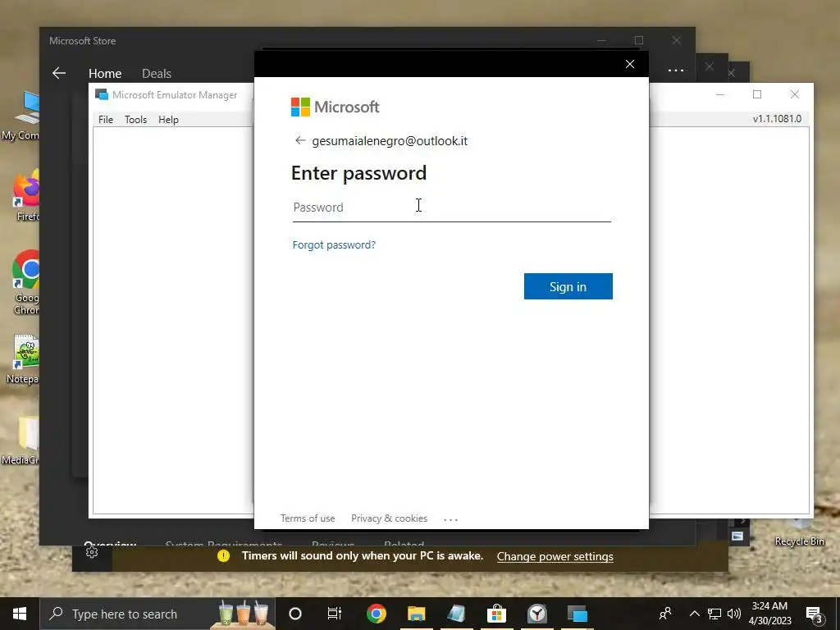840x630 pixels.
Task: Close the Microsoft sign-in dialog
Action: click(x=630, y=64)
